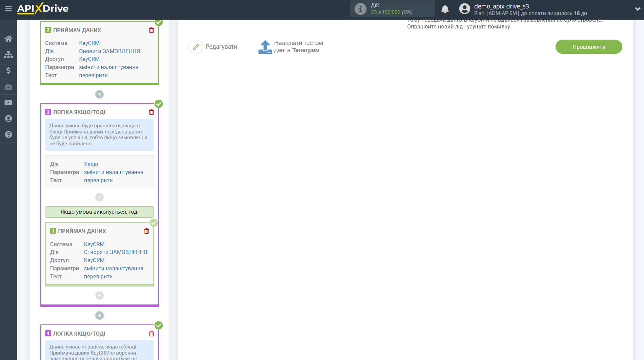Open the profile icon in sidebar

(8, 119)
